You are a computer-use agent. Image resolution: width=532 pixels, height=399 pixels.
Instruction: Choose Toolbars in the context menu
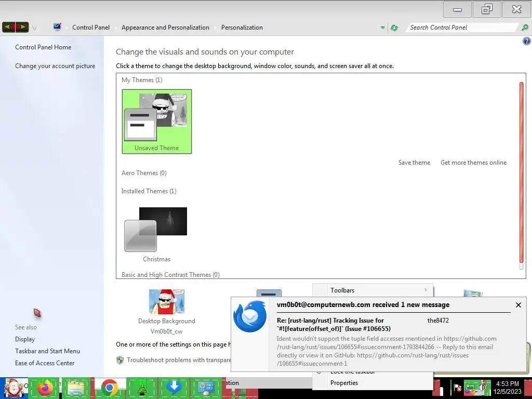point(373,290)
